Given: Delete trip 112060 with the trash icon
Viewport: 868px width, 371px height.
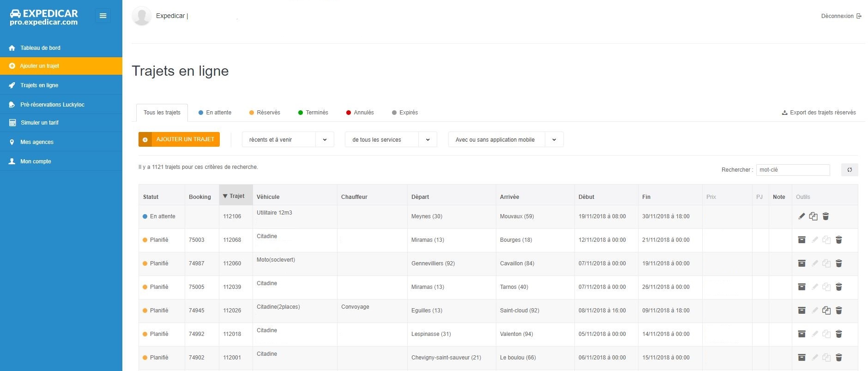Looking at the screenshot, I should (839, 263).
